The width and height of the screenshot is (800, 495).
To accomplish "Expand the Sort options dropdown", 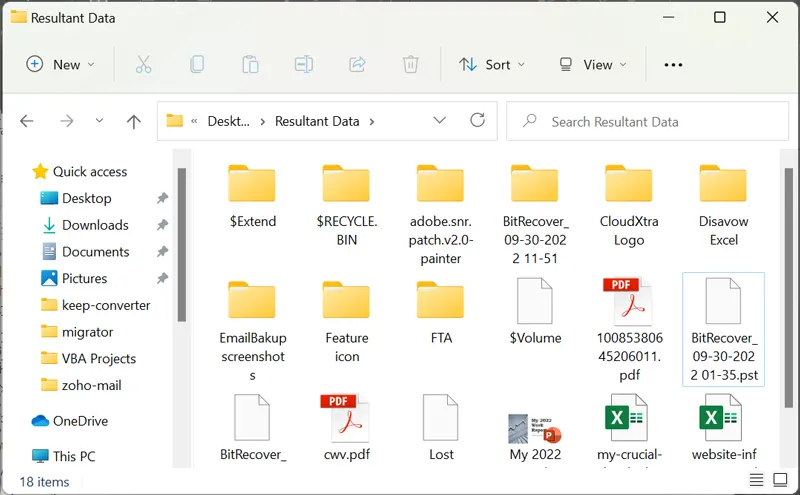I will tap(492, 64).
